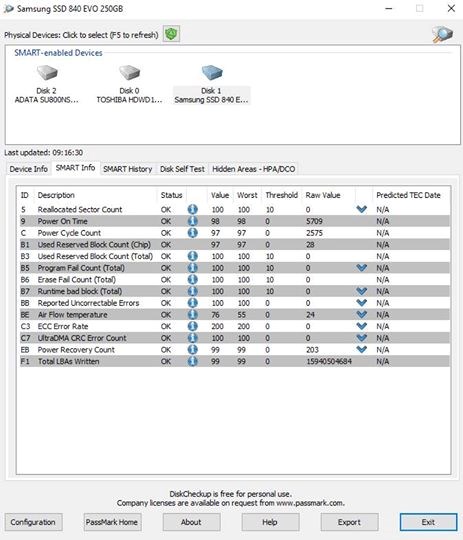Click the green shield refresh icon
Viewport: 463px width, 540px height.
171,34
